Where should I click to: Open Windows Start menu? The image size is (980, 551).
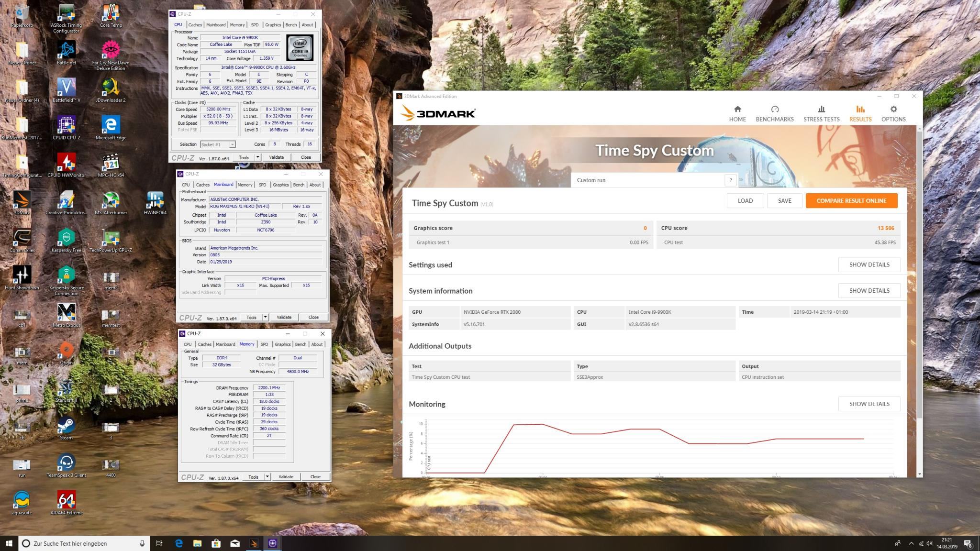pyautogui.click(x=9, y=543)
